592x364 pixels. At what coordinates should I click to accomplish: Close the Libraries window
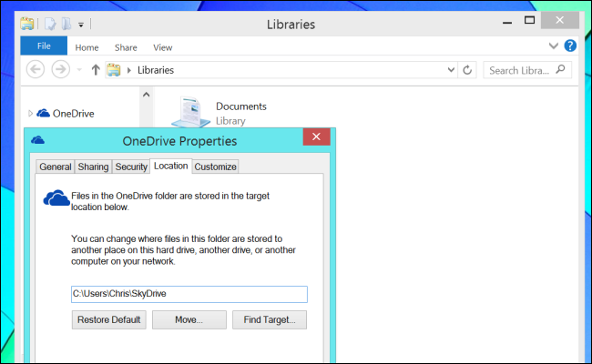tap(559, 20)
